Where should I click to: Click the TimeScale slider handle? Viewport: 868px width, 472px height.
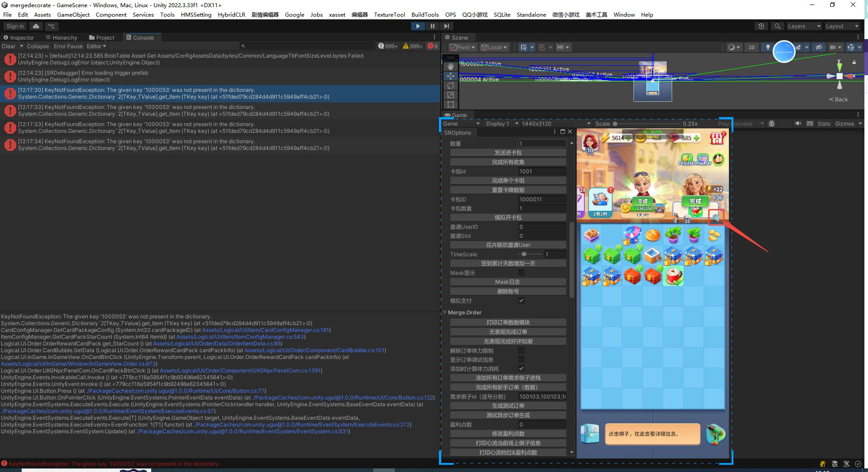coord(524,254)
